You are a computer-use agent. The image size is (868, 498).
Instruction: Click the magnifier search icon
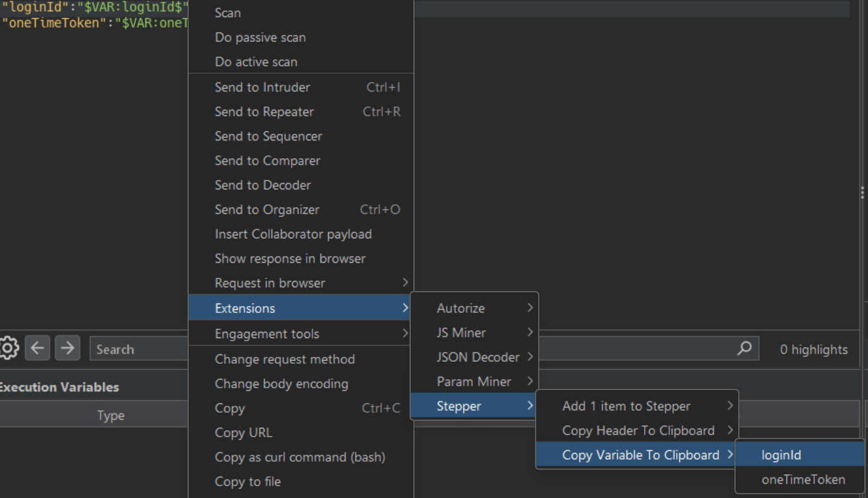coord(744,348)
